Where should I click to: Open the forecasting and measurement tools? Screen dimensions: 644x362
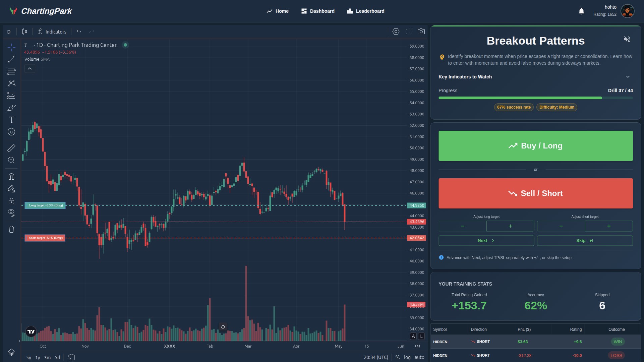coord(11,96)
